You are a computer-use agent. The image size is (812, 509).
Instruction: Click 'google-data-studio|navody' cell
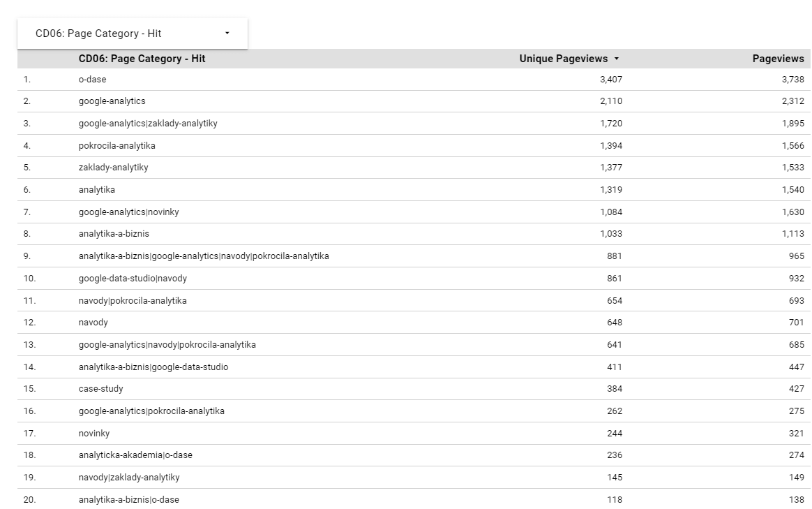[x=133, y=279]
